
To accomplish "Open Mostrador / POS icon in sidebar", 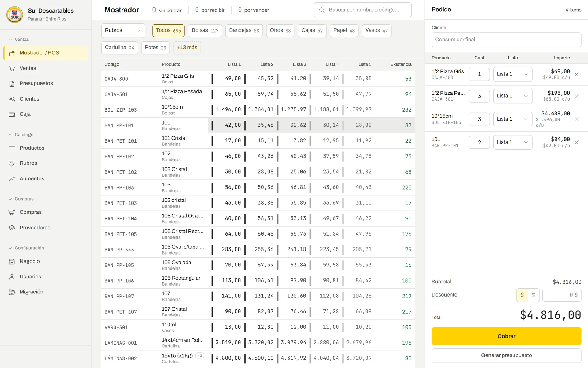I will [12, 53].
